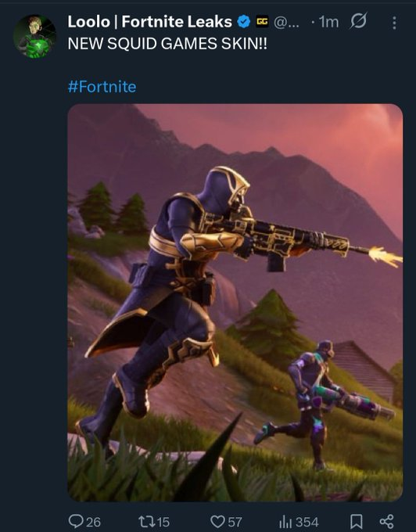This screenshot has width=416, height=532.
Task: Click the reply count of 26
Action: pyautogui.click(x=94, y=522)
